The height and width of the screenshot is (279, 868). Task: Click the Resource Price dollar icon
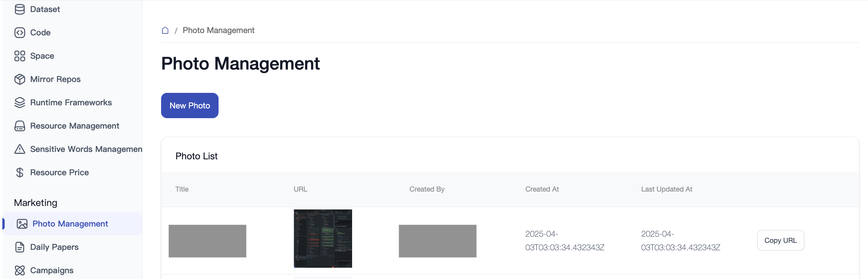(20, 173)
